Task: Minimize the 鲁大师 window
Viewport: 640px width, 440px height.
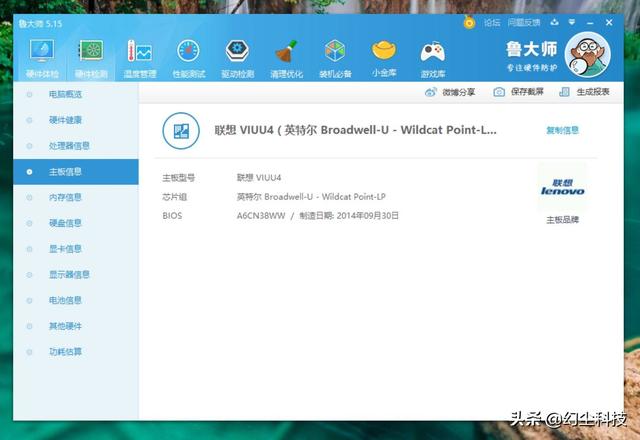Action: [591, 23]
